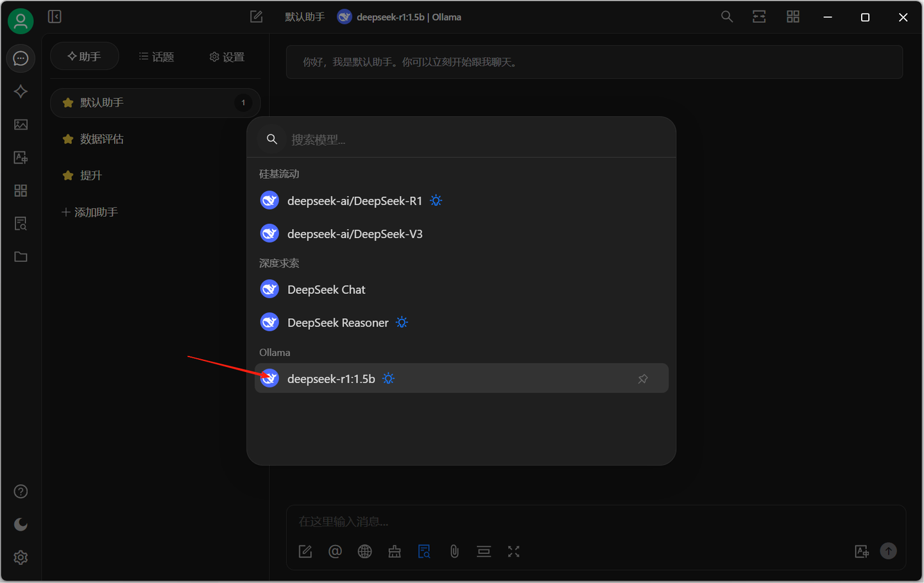Select the 默认助手 assistant
Image resolution: width=924 pixels, height=583 pixels.
click(x=155, y=103)
